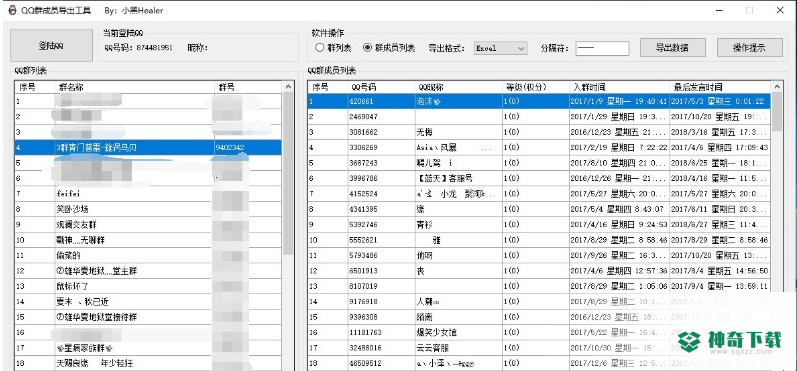The height and width of the screenshot is (371, 797).
Task: Select group list row 10 战神…无聊群
Action: pyautogui.click(x=147, y=240)
